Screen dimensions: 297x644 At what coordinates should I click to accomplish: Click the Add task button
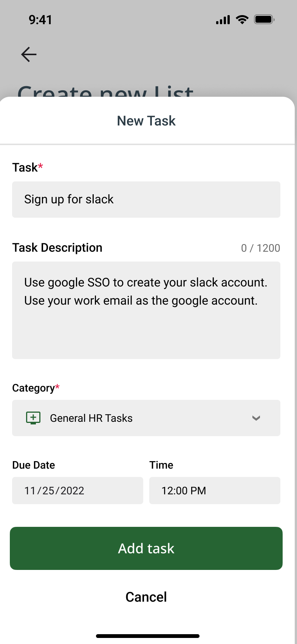pos(146,548)
